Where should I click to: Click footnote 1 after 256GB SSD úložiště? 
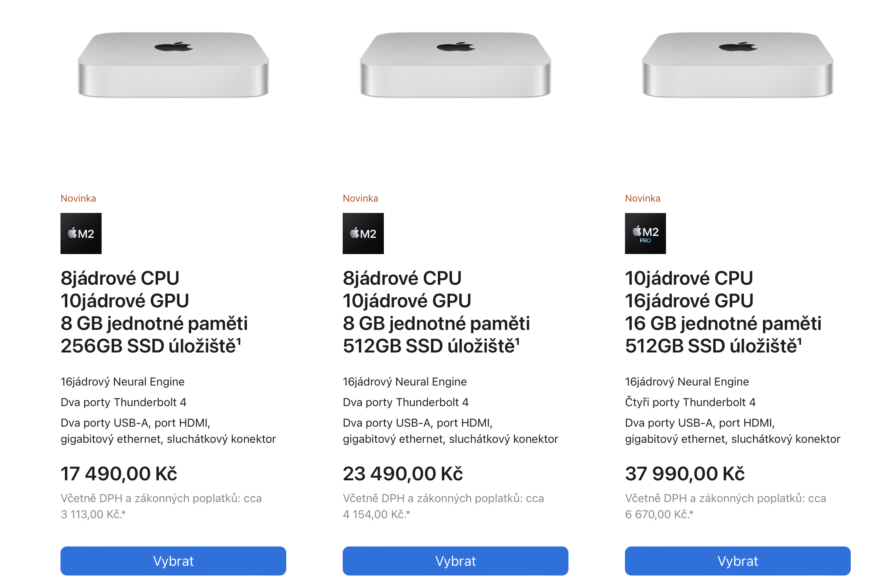click(239, 341)
